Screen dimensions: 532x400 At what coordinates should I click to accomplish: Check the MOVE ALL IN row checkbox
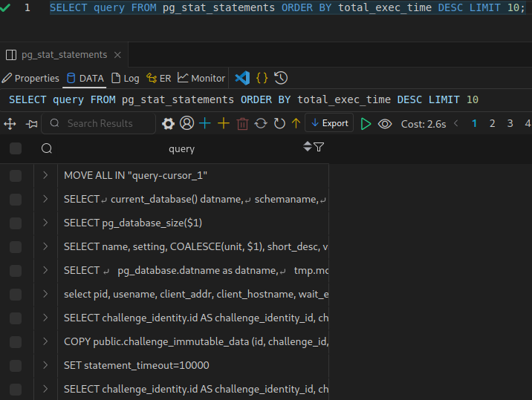click(x=16, y=176)
